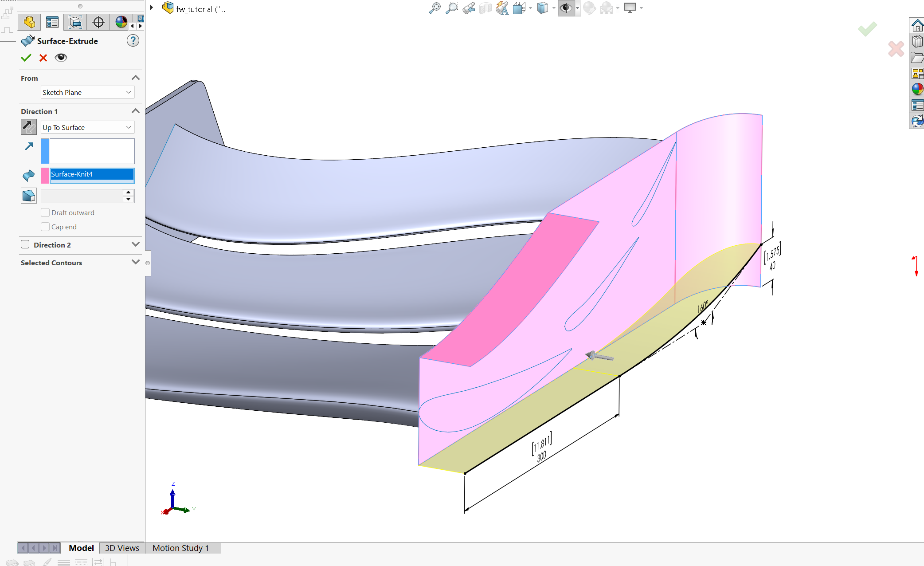The width and height of the screenshot is (924, 566).
Task: Enable the Cap end checkbox
Action: 45,227
